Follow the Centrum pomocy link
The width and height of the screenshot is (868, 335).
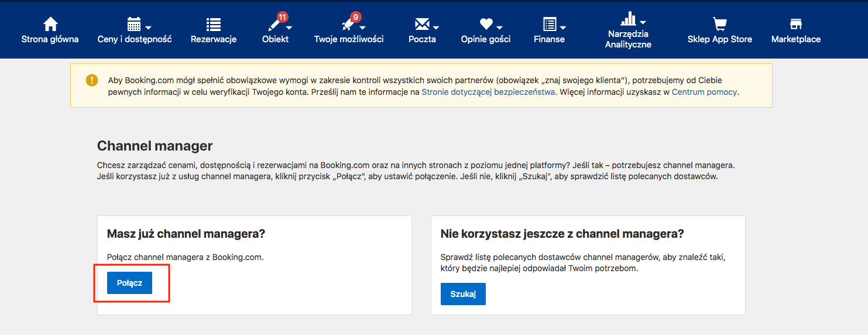tap(705, 93)
